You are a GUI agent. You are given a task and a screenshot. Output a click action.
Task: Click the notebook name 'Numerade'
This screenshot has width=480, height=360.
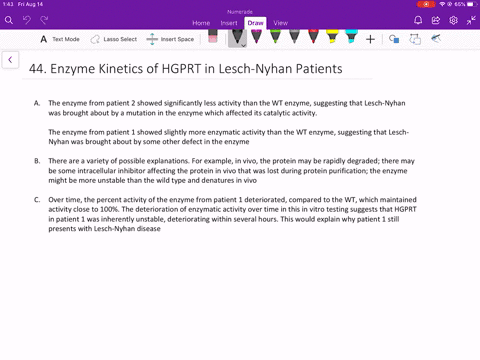pyautogui.click(x=240, y=12)
